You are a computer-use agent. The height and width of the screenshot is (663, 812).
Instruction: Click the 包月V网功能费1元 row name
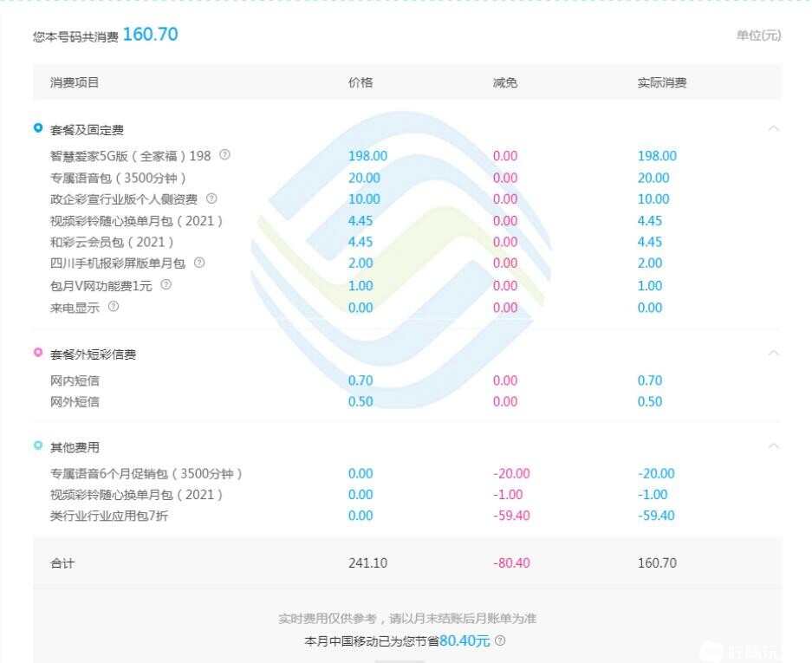pos(101,286)
